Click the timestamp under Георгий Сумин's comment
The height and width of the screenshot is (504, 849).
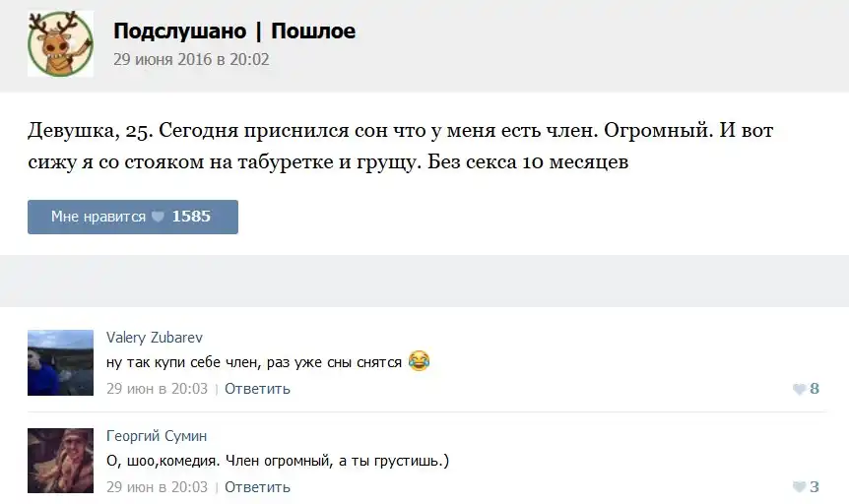coord(157,487)
